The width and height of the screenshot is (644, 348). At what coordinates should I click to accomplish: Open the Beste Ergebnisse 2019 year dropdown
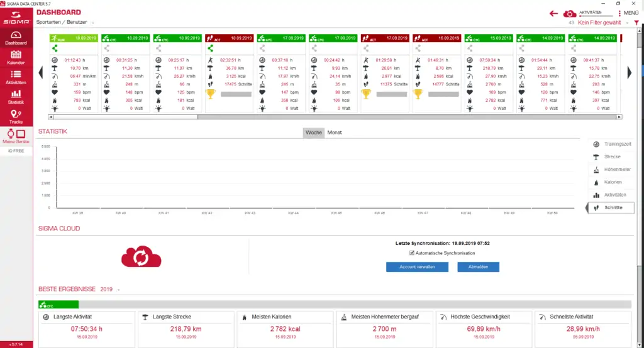pos(118,290)
